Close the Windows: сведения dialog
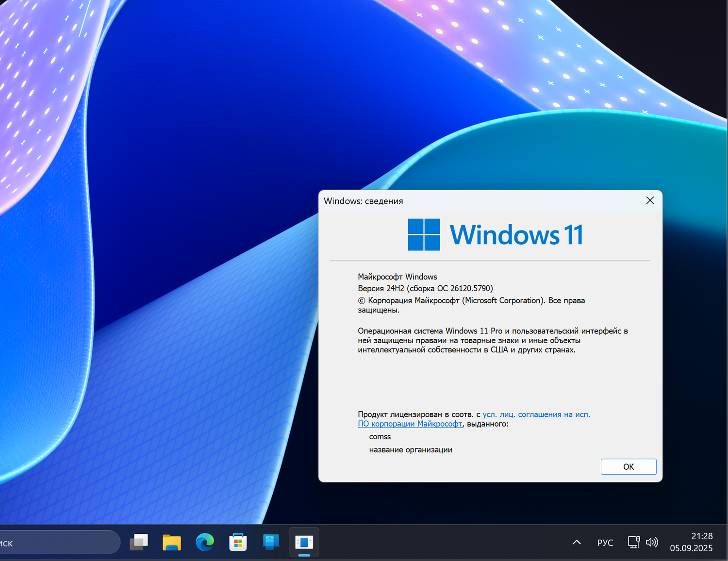728x561 pixels. (650, 200)
